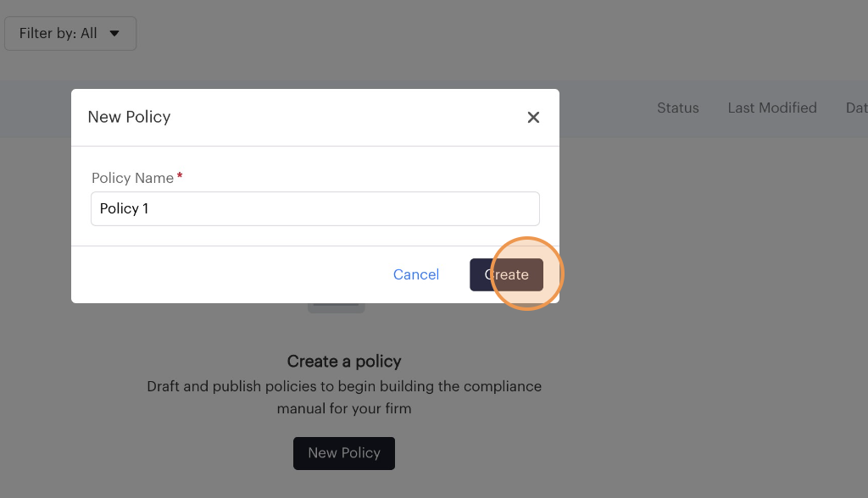Image resolution: width=868 pixels, height=498 pixels.
Task: Click the dimmed New Policy button below
Action: [x=343, y=453]
